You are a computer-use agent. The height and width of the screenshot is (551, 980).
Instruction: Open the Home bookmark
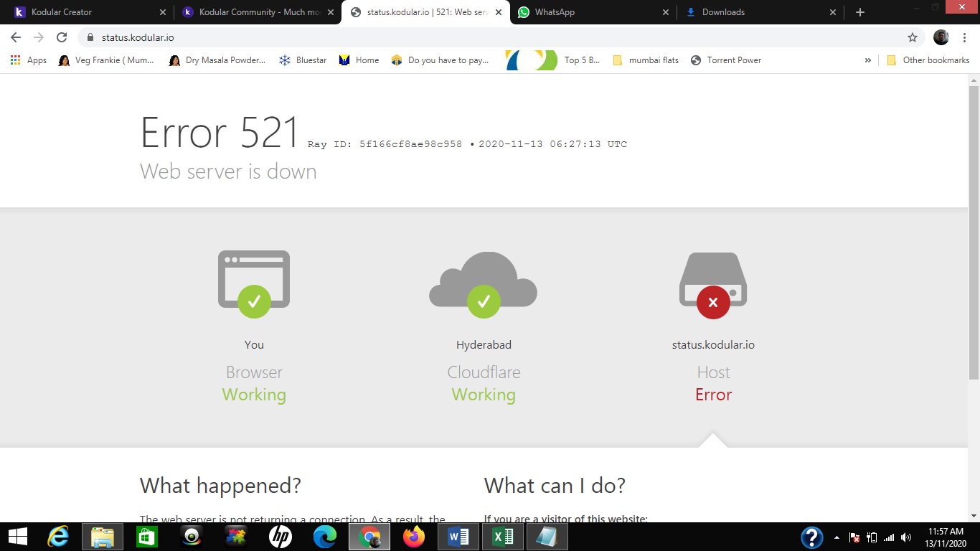click(359, 60)
